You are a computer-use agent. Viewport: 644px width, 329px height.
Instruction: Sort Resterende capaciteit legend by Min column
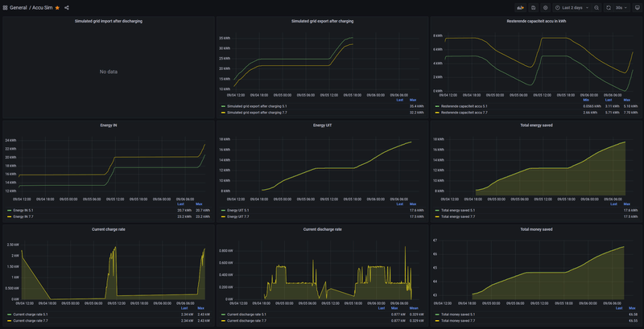pyautogui.click(x=586, y=100)
